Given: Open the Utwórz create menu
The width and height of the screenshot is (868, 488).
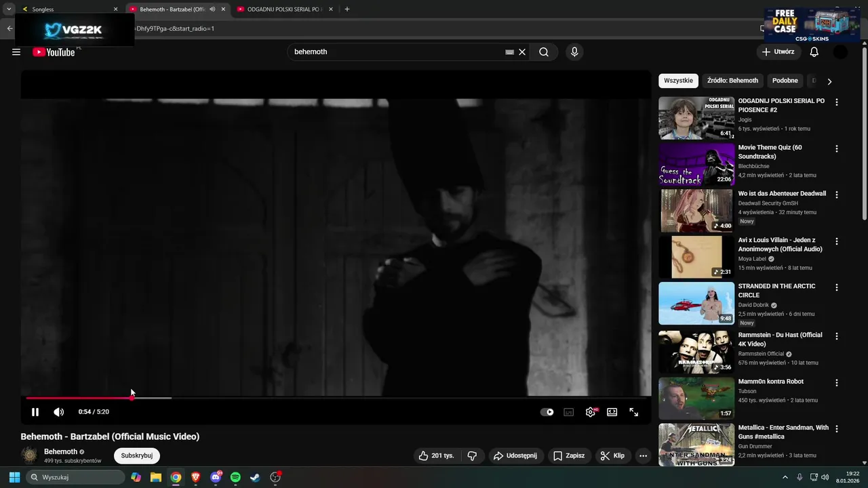Looking at the screenshot, I should 778,52.
